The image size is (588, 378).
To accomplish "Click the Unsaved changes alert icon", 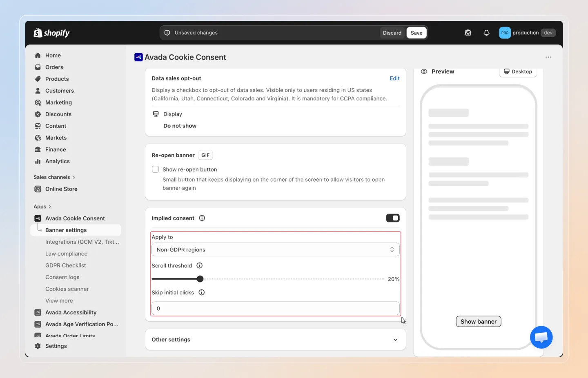I will [x=167, y=33].
